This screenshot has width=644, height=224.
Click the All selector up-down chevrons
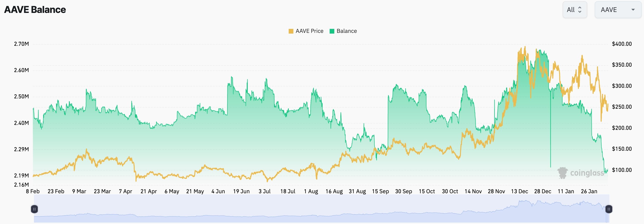(x=580, y=10)
